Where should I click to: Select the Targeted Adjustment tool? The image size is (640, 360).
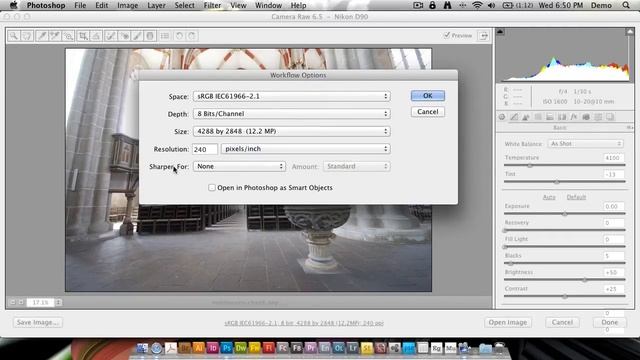pyautogui.click(x=68, y=36)
